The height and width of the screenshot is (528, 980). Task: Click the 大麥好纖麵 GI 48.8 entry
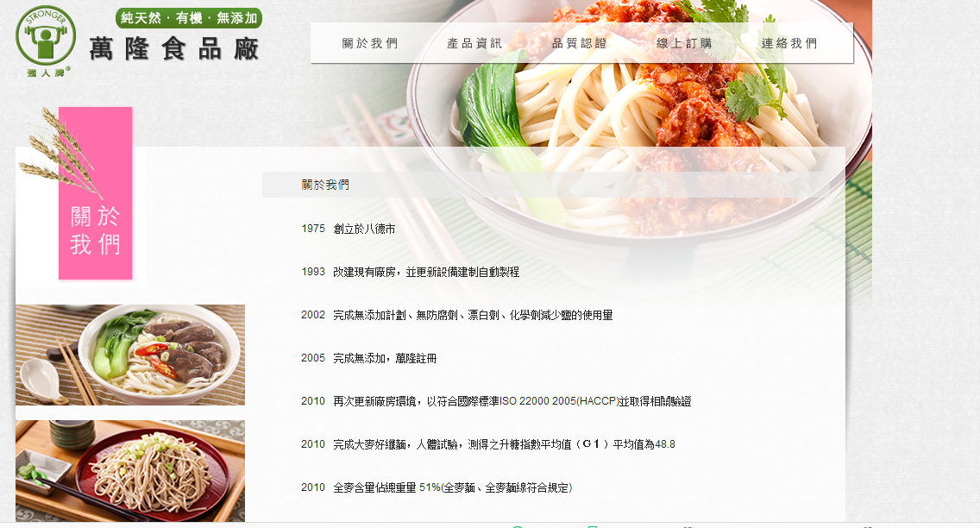click(x=488, y=444)
